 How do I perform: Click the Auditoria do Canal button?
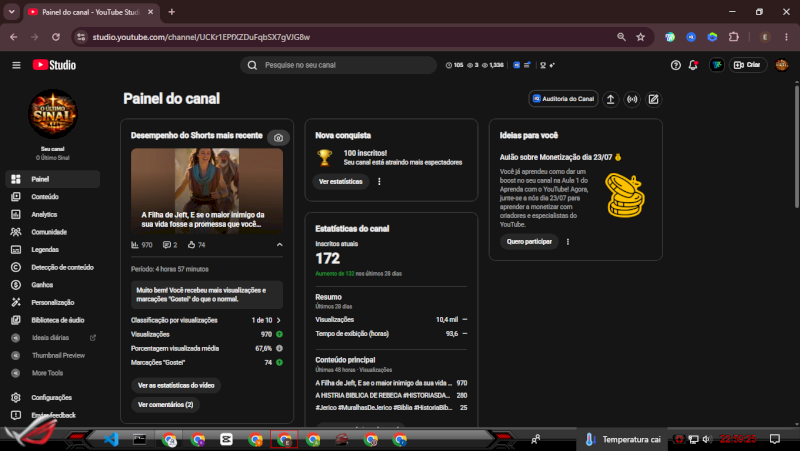click(563, 99)
